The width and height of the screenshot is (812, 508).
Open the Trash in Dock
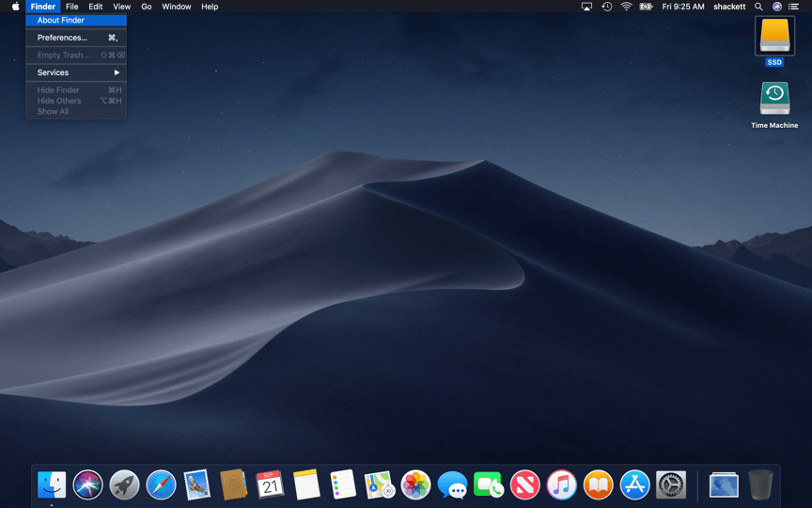pos(760,484)
